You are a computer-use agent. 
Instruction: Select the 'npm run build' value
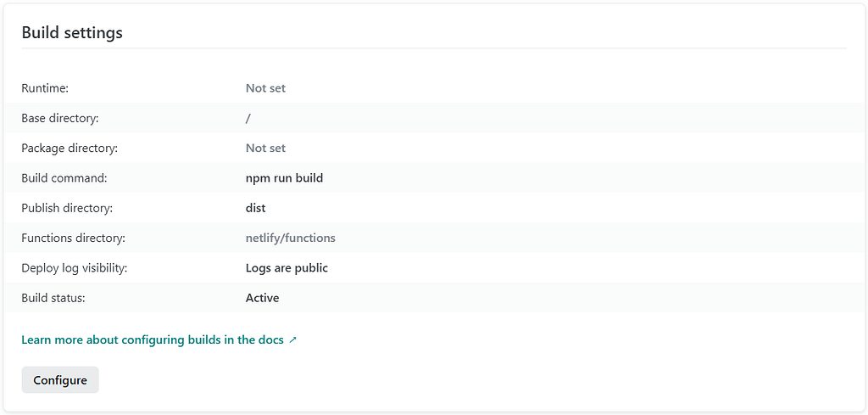[284, 178]
